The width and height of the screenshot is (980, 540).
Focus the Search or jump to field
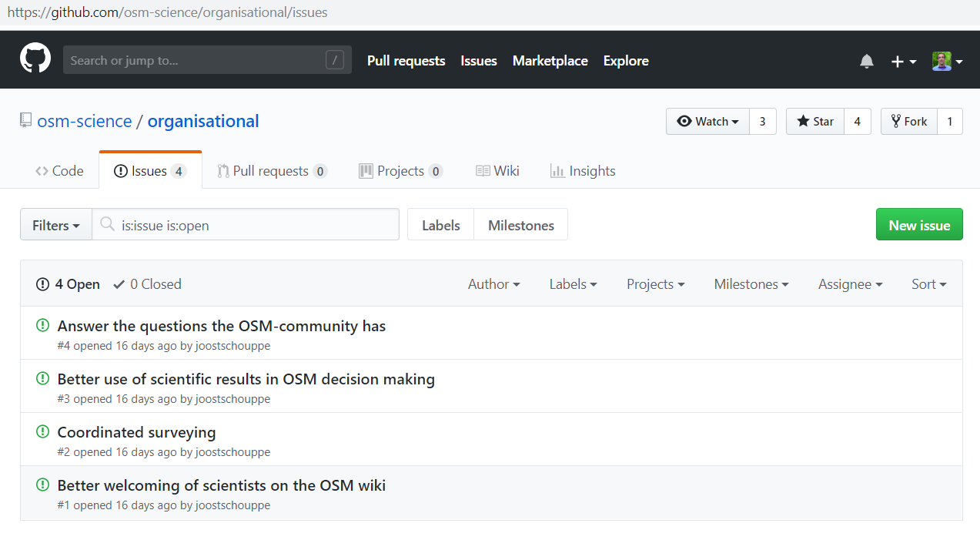click(x=207, y=60)
